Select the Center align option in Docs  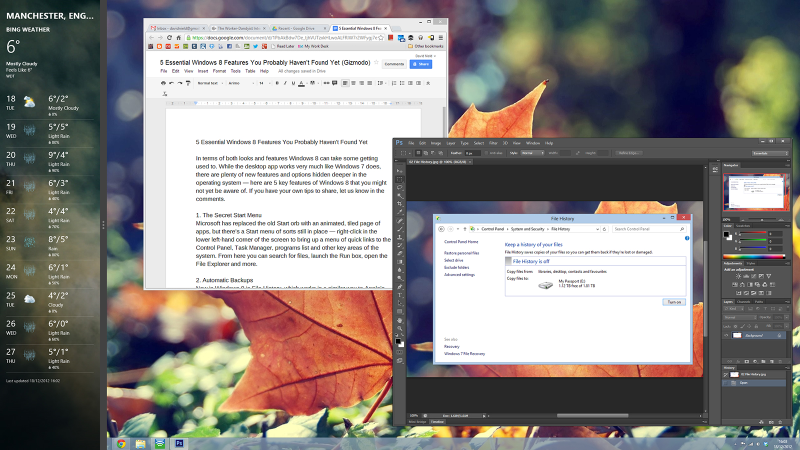(354, 83)
